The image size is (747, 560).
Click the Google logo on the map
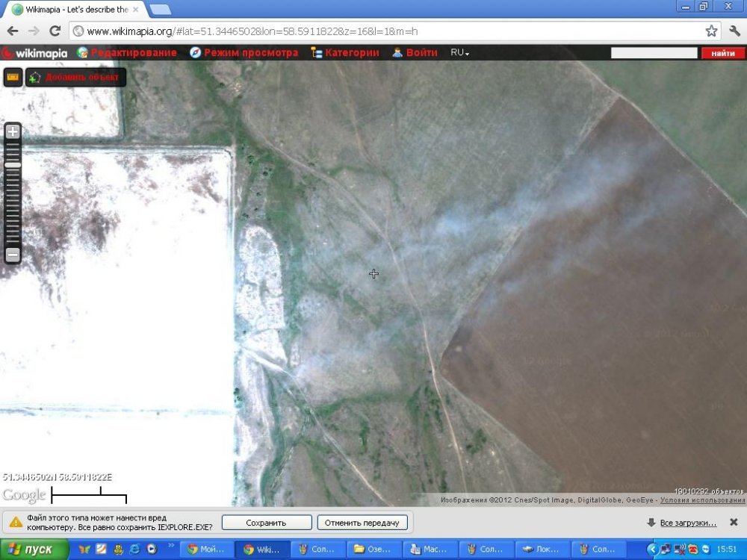pos(24,495)
